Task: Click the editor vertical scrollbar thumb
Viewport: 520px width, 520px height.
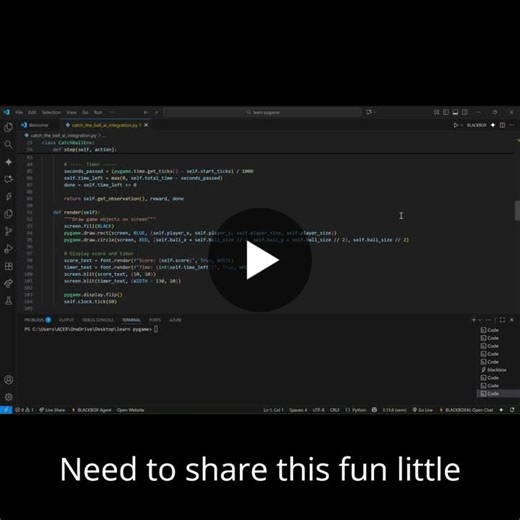Action: coord(517,211)
